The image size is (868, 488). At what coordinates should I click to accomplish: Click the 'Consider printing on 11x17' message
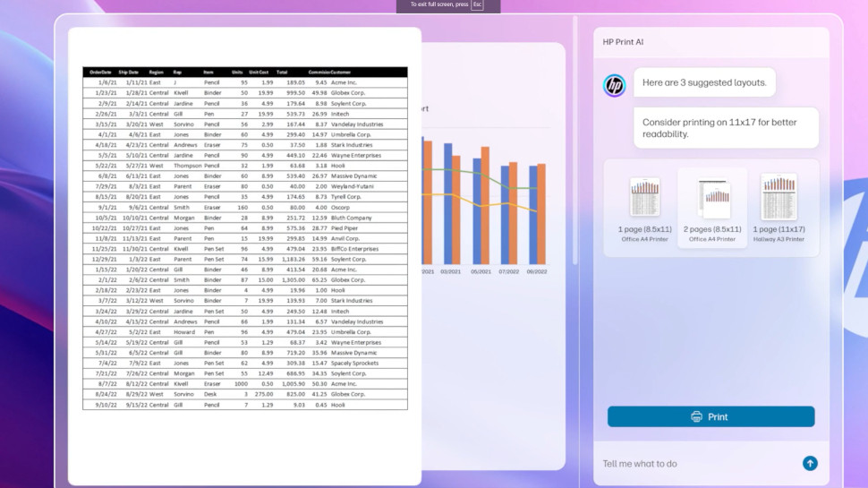(x=726, y=128)
